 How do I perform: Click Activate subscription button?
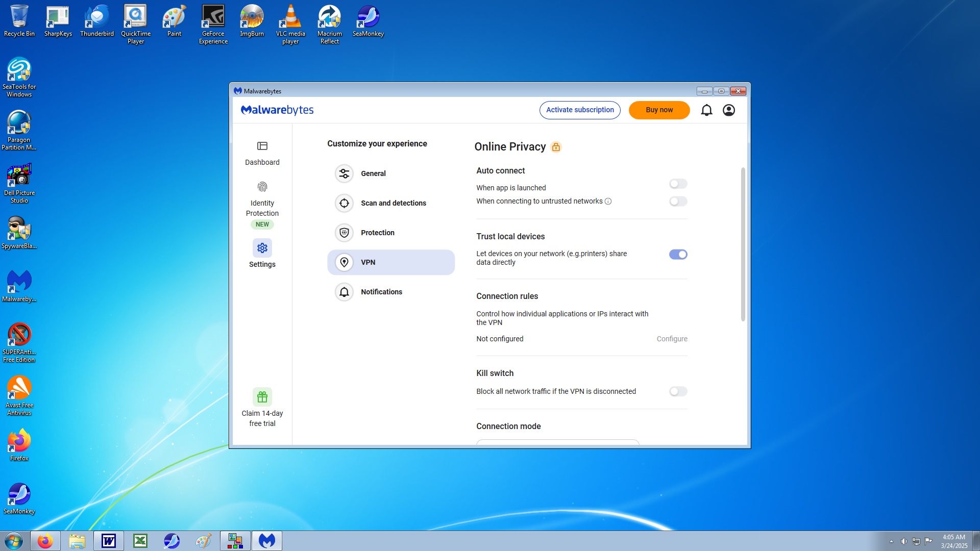click(x=580, y=110)
